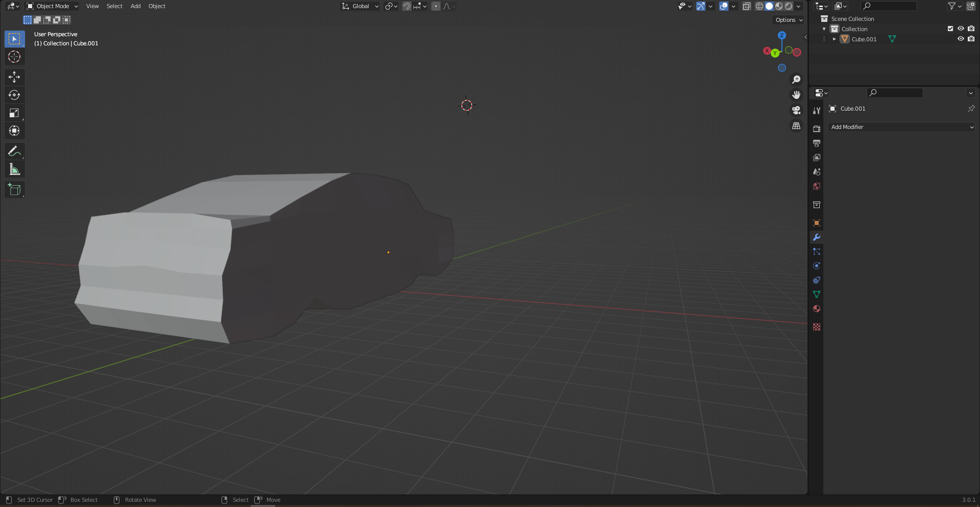Open the Scene properties tab
The image size is (980, 507).
817,172
